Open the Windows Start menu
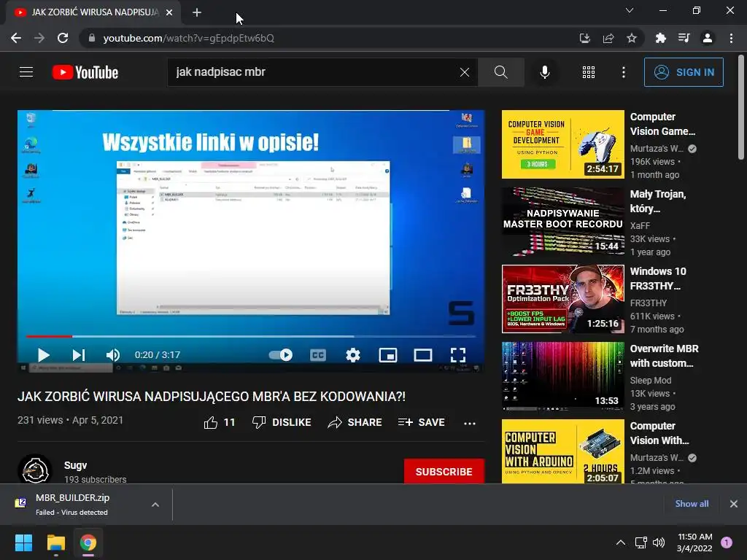747x560 pixels. click(23, 542)
